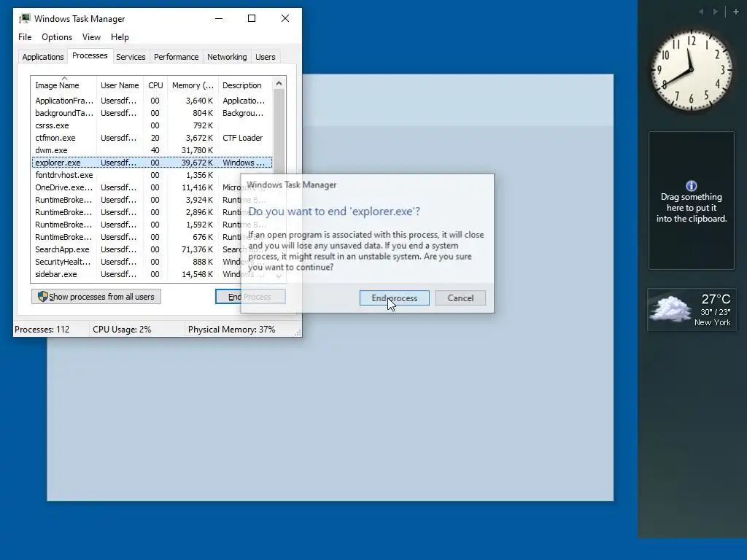This screenshot has width=747, height=560.
Task: Click the Physical Memory: 37% status
Action: (x=231, y=330)
